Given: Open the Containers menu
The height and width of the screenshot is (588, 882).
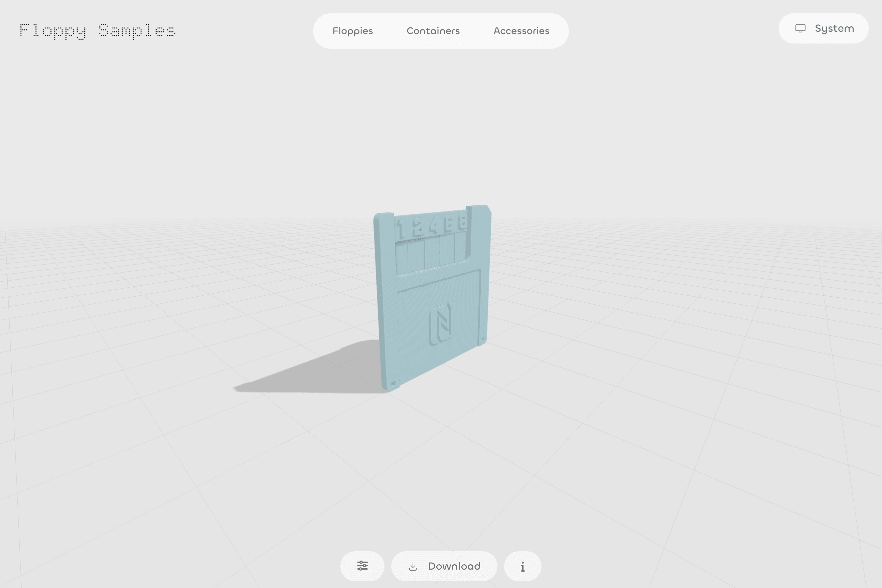Looking at the screenshot, I should tap(433, 31).
